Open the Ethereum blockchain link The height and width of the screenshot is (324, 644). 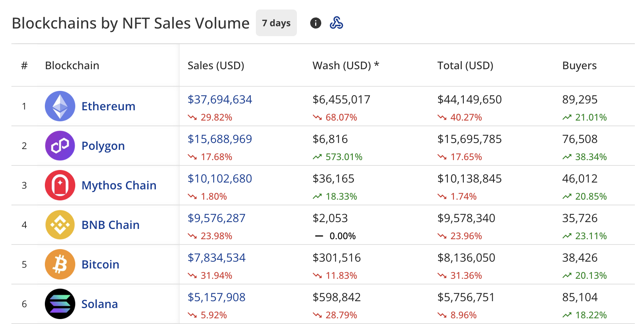tap(108, 106)
